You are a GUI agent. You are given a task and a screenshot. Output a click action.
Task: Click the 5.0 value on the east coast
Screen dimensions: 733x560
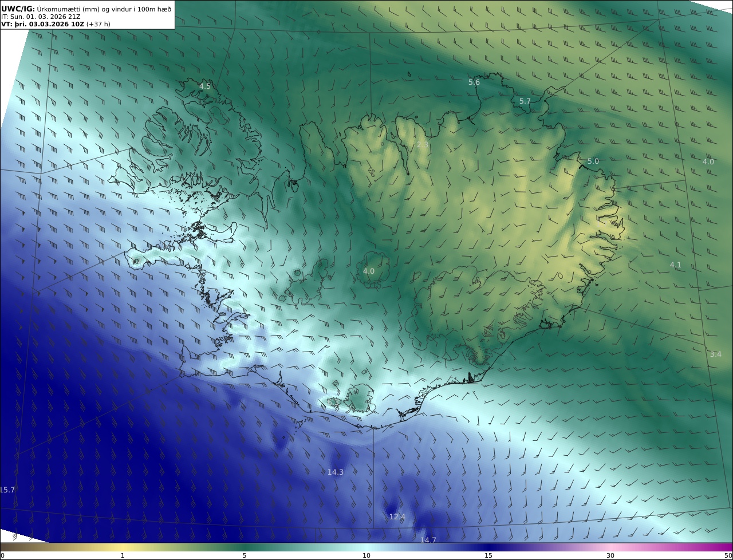[593, 161]
